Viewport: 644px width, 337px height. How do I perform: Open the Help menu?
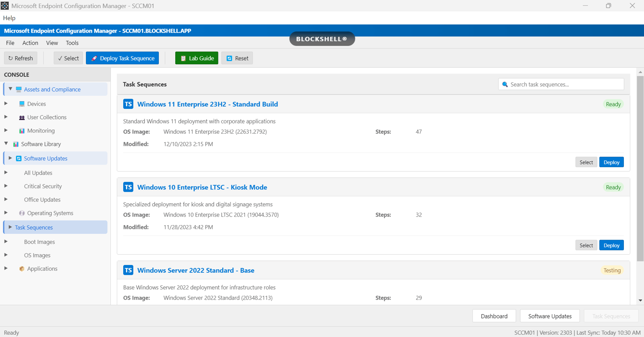[x=9, y=18]
